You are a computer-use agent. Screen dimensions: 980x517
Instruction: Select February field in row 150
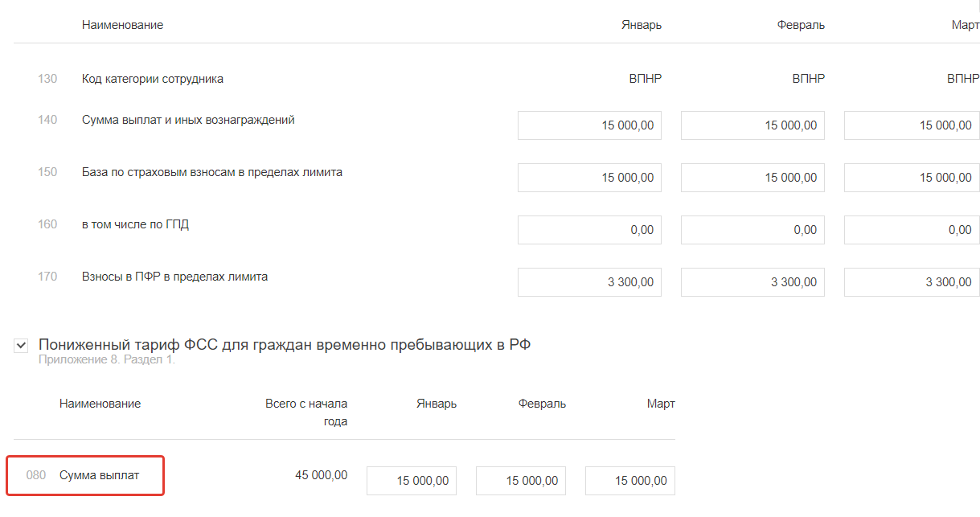tap(752, 178)
